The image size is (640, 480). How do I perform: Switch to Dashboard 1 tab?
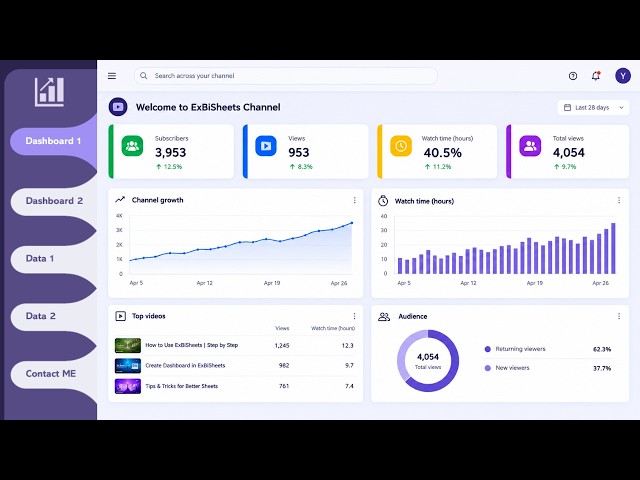[53, 141]
